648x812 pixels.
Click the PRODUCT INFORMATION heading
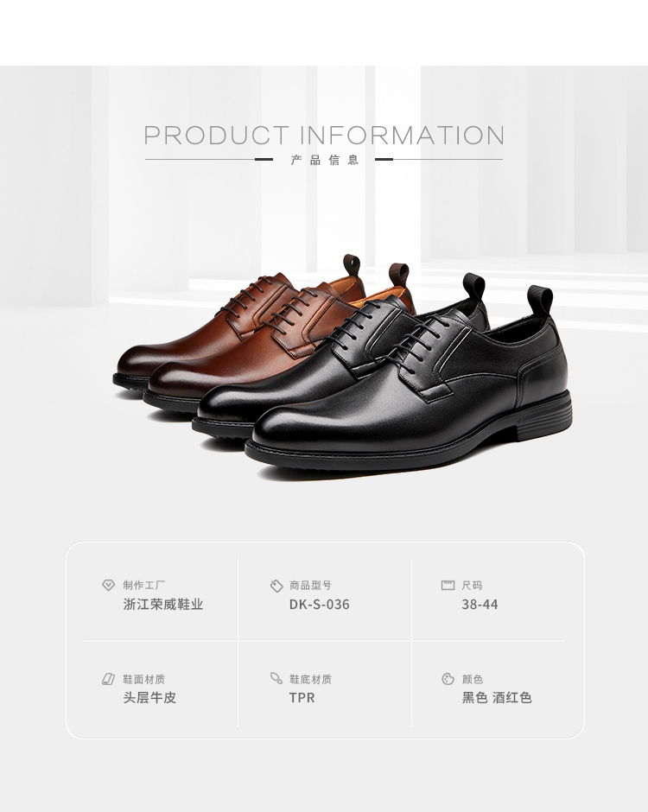(x=324, y=136)
